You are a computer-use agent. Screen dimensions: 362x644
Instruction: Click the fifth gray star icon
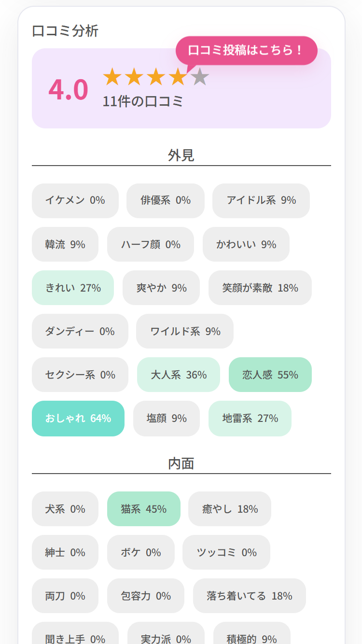click(x=199, y=77)
